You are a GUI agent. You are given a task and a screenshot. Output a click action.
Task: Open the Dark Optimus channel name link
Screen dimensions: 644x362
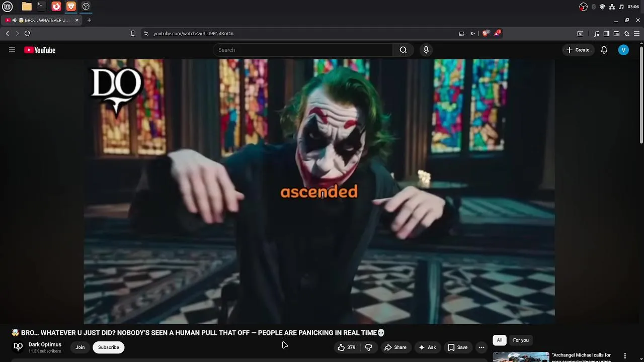(x=45, y=344)
